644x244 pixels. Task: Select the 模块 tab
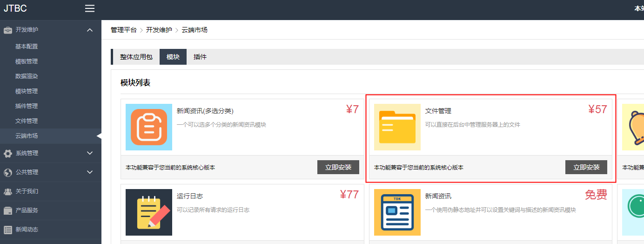pos(173,57)
